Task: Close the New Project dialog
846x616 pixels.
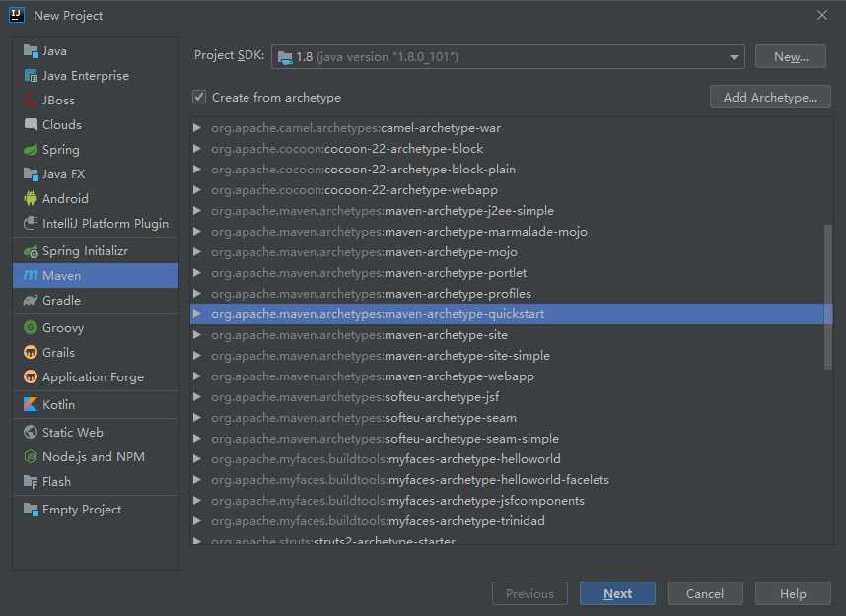Action: coord(821,15)
